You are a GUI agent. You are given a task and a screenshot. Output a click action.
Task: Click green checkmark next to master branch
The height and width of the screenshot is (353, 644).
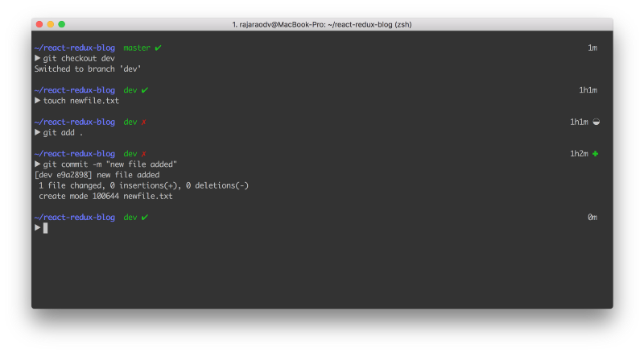[158, 48]
